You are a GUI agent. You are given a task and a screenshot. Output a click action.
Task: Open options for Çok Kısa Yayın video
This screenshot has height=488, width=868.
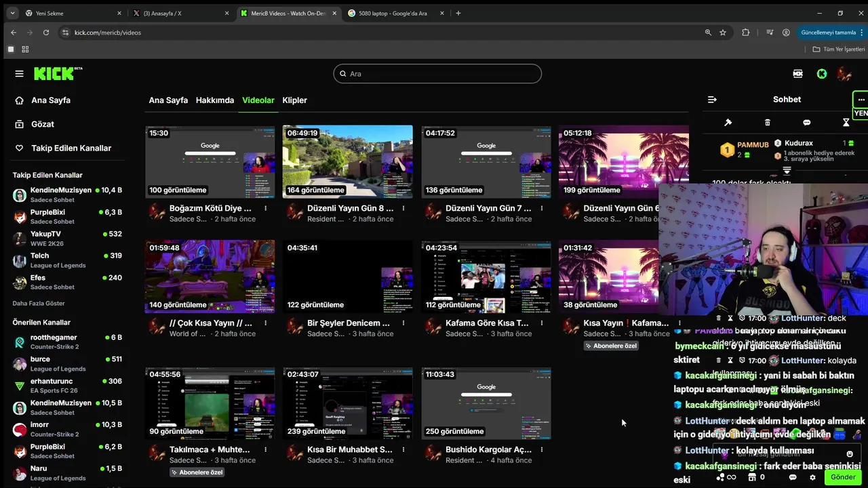point(265,323)
